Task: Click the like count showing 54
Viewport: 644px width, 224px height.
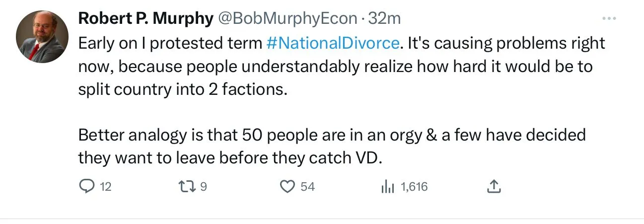Action: click(x=307, y=187)
